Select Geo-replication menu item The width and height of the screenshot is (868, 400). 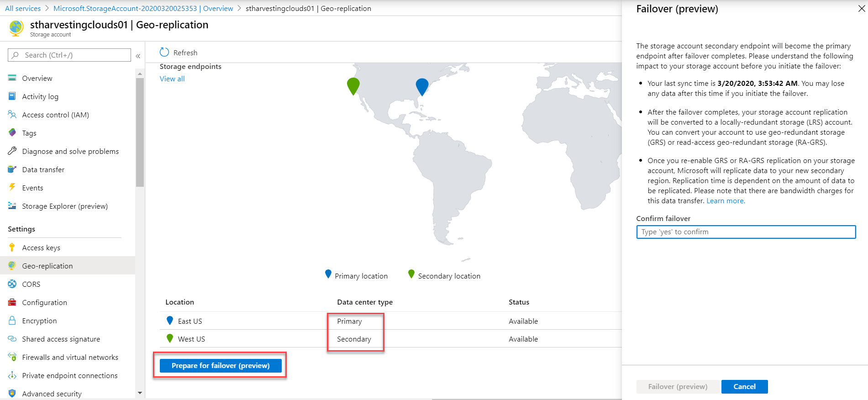pyautogui.click(x=68, y=266)
